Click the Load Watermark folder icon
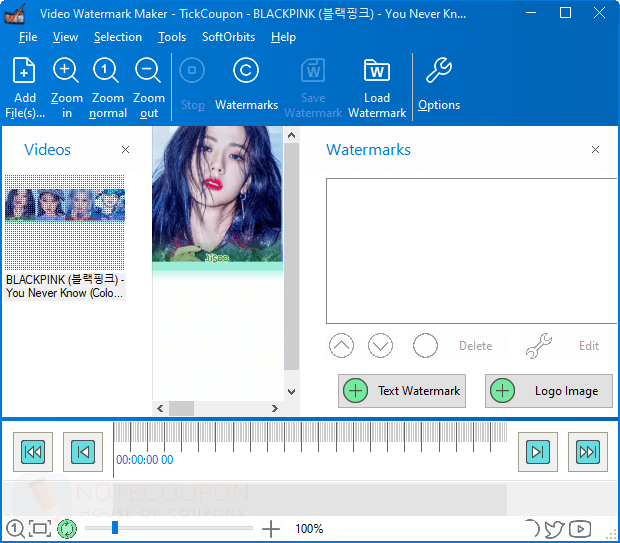The image size is (620, 543). pyautogui.click(x=377, y=70)
